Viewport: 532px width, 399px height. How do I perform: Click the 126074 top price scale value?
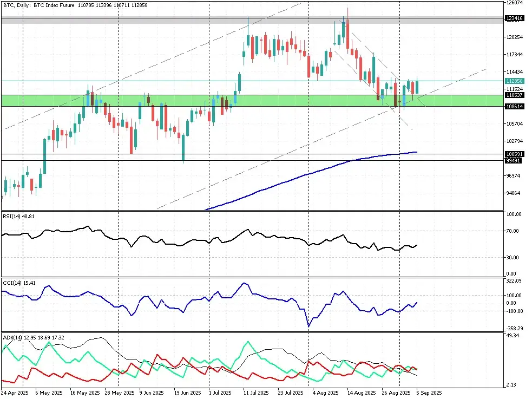point(514,3)
